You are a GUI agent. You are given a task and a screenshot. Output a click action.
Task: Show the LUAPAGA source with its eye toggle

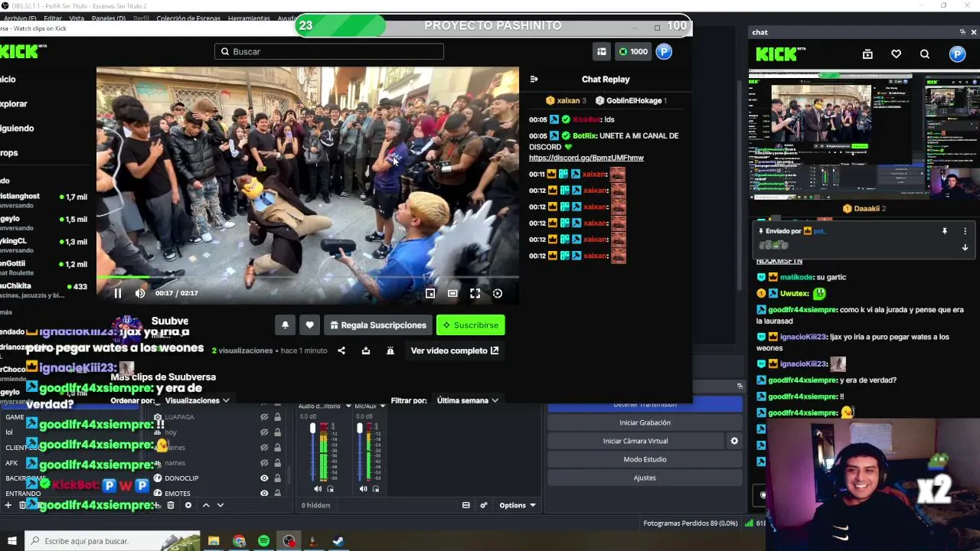[264, 417]
